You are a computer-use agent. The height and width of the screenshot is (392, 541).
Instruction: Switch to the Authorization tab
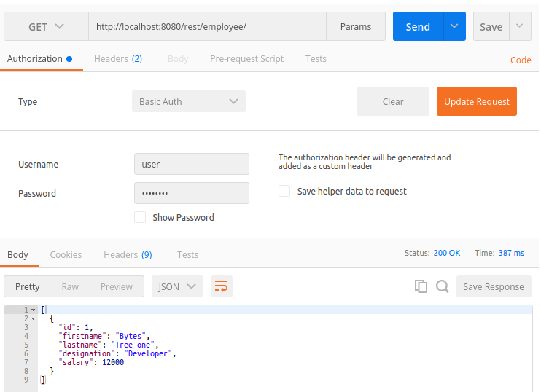coord(39,59)
